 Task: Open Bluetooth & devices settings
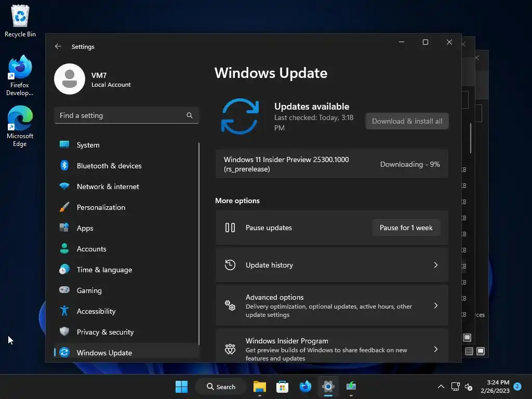pos(126,166)
